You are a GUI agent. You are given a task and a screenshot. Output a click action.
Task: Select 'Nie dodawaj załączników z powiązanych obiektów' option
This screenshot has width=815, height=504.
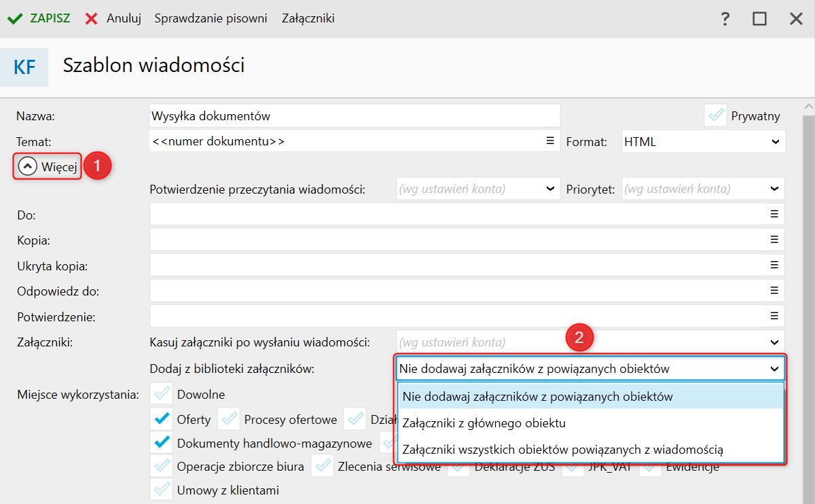coord(591,396)
